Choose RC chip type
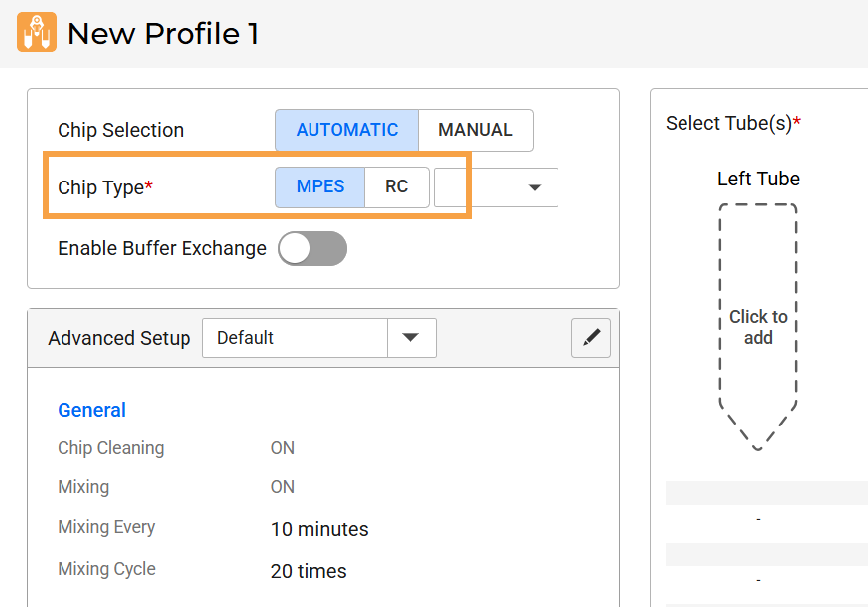The image size is (868, 607). (x=397, y=187)
